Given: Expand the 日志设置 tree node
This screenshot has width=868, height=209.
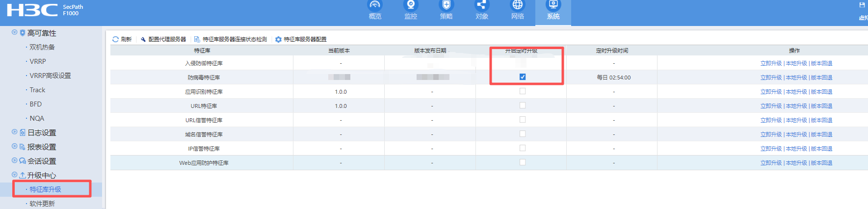Looking at the screenshot, I should coord(15,132).
